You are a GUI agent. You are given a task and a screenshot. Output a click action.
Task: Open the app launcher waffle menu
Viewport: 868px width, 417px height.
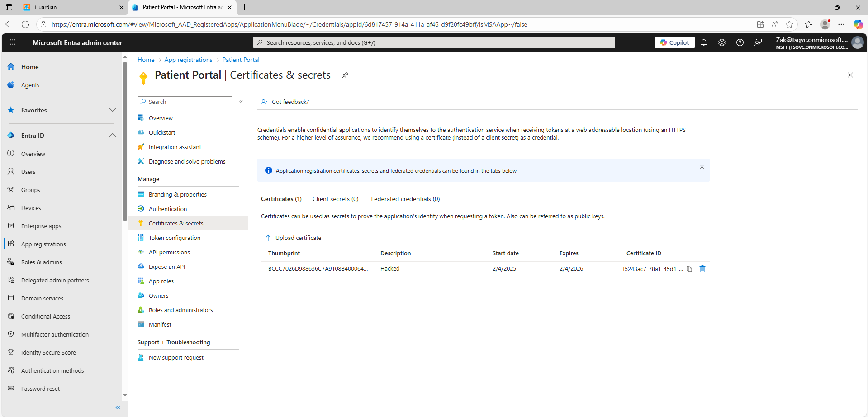click(x=13, y=42)
